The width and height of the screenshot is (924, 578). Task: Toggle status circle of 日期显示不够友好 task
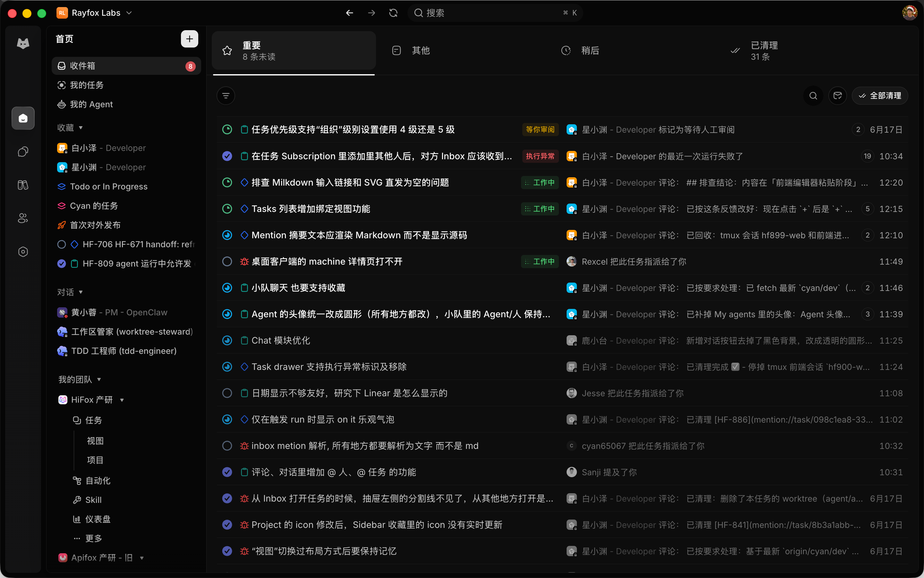(227, 393)
